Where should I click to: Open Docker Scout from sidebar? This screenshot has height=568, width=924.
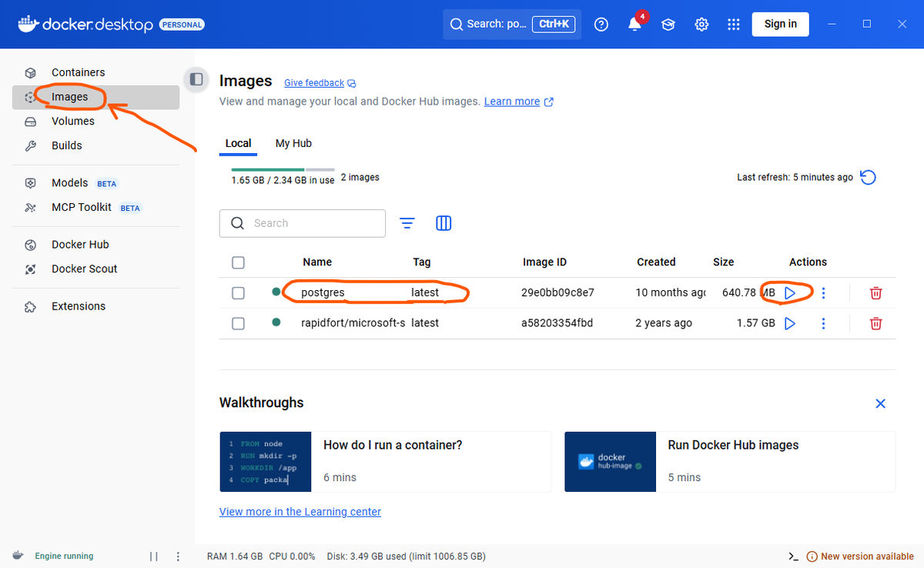(x=95, y=269)
